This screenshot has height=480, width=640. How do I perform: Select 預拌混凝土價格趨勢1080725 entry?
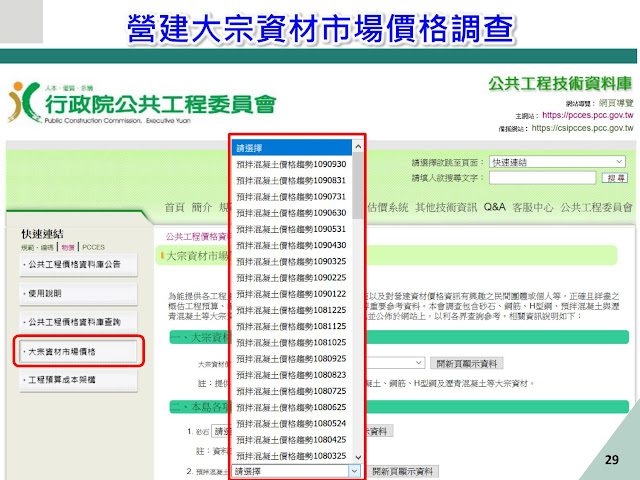pyautogui.click(x=291, y=391)
